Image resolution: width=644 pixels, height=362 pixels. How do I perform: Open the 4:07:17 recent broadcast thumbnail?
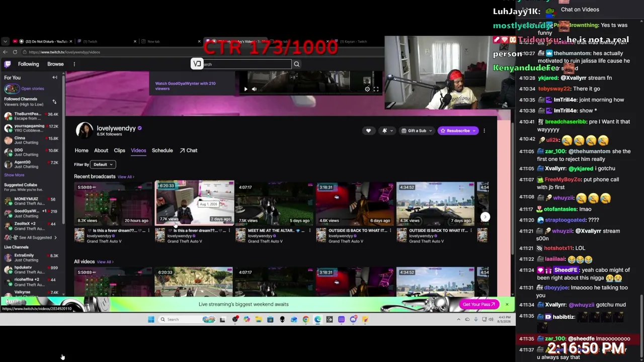click(x=274, y=203)
